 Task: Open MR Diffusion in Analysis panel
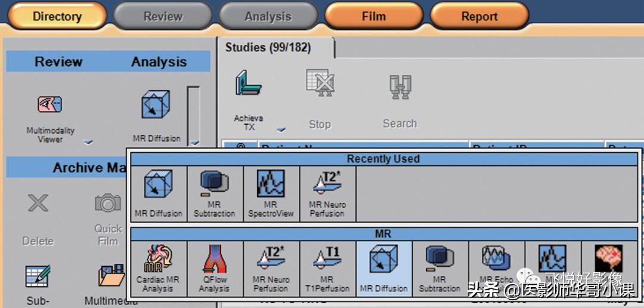(x=156, y=106)
